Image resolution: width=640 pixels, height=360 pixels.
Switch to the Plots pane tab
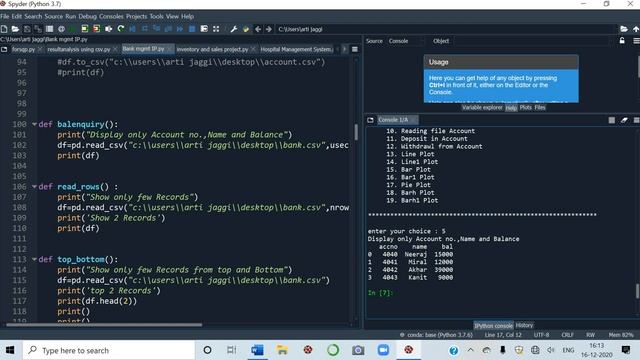(x=526, y=107)
